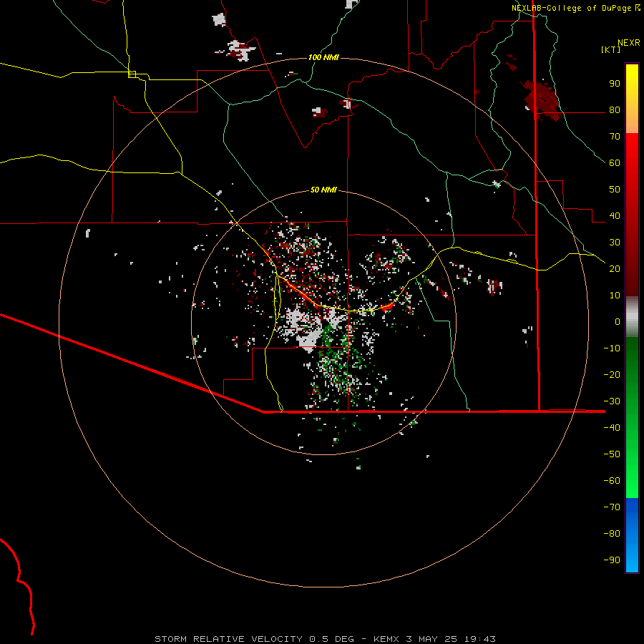Click the NEXLAB-College of DuPage watermark text
The height and width of the screenshot is (644, 644).
coord(572,8)
